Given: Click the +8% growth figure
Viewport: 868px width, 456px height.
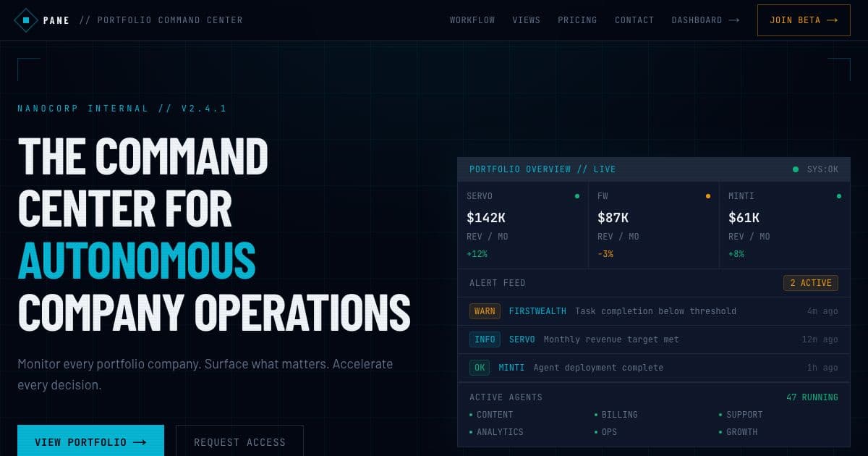Looking at the screenshot, I should pyautogui.click(x=736, y=254).
